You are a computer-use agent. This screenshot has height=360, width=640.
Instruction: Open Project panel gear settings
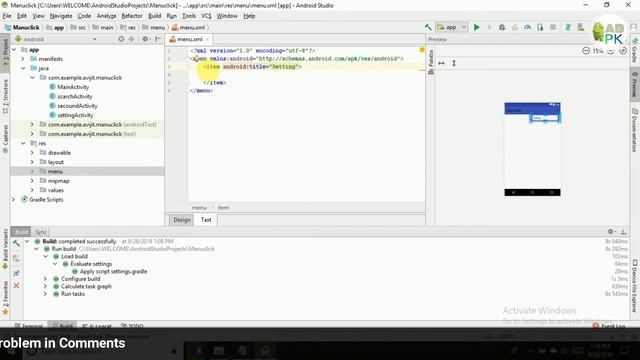click(145, 39)
